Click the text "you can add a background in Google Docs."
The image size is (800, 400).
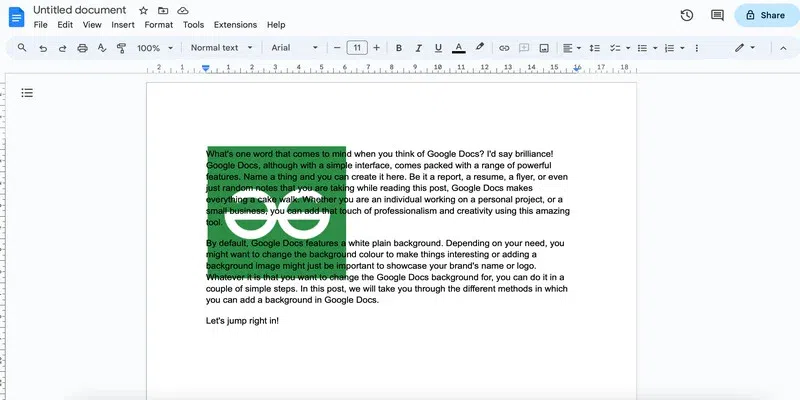(292, 300)
